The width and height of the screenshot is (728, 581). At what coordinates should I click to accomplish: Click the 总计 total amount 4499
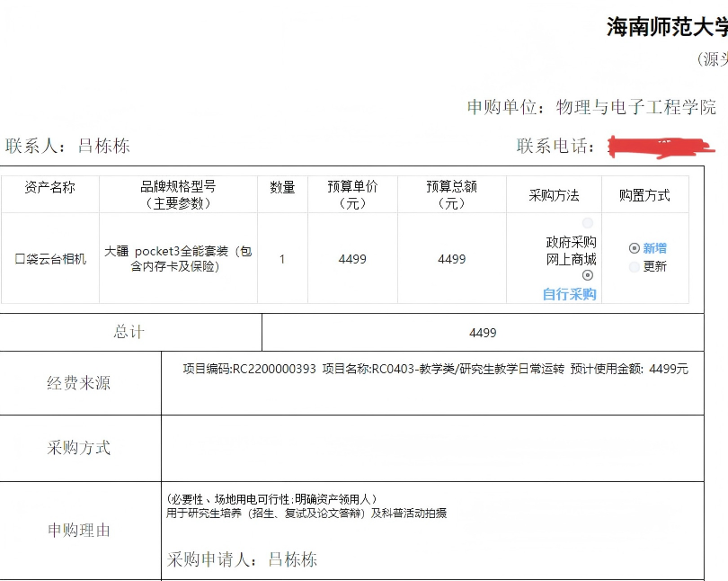483,333
